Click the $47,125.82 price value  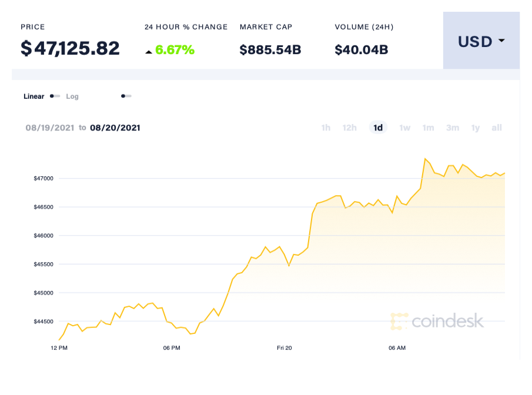[71, 48]
